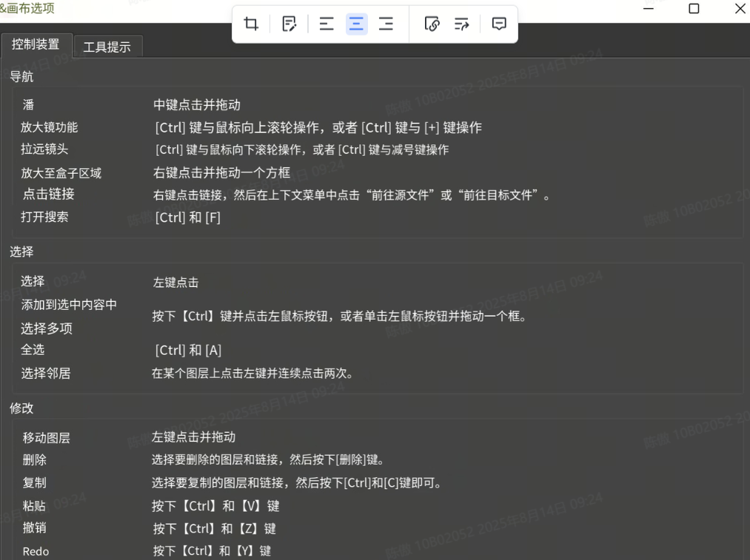Click the 修改 section heading
This screenshot has height=560, width=750.
click(x=22, y=408)
